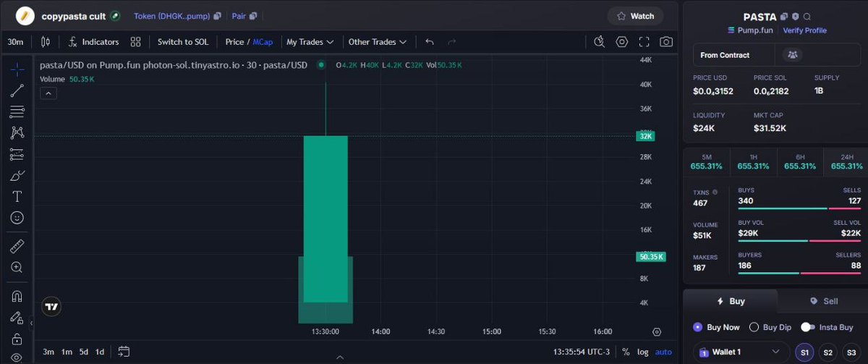Click the copypasta cult token logo
The width and height of the screenshot is (868, 364).
tap(25, 15)
